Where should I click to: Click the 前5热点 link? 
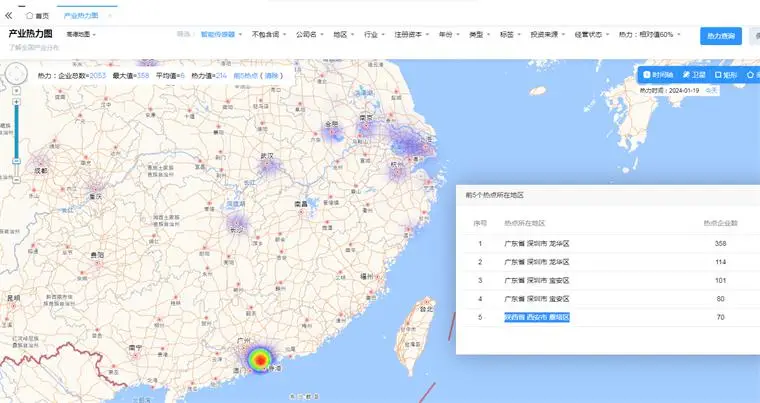[244, 75]
